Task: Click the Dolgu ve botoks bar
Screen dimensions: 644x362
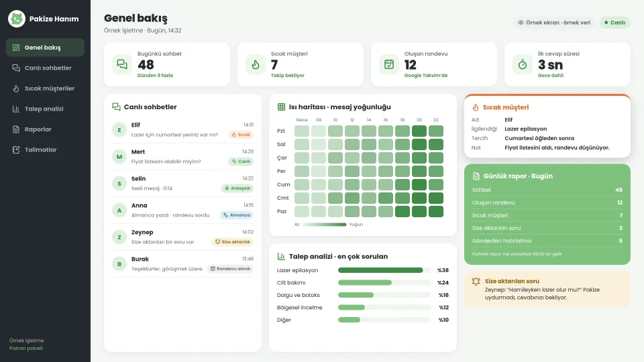Action: tap(384, 295)
